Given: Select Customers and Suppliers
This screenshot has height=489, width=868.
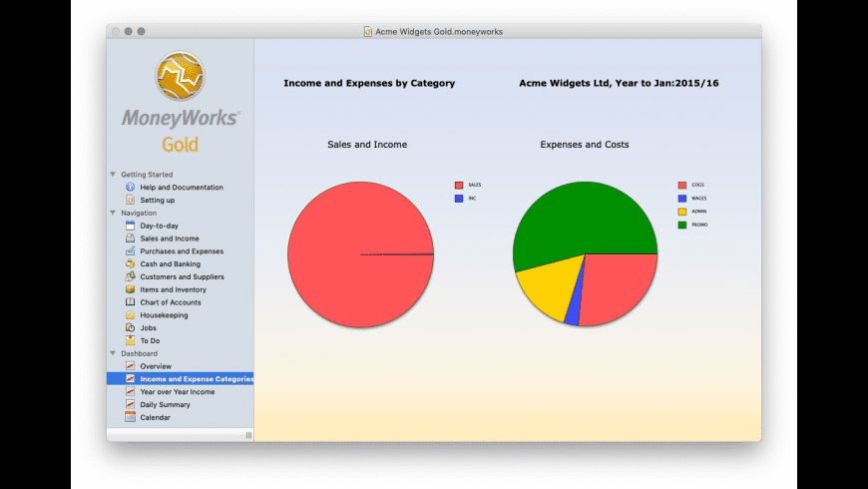Looking at the screenshot, I should point(183,276).
